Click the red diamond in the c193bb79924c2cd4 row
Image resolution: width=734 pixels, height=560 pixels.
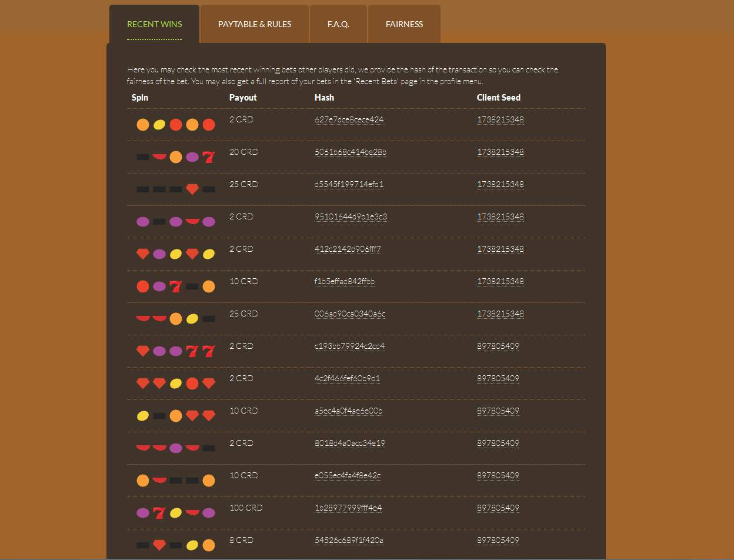click(x=142, y=351)
